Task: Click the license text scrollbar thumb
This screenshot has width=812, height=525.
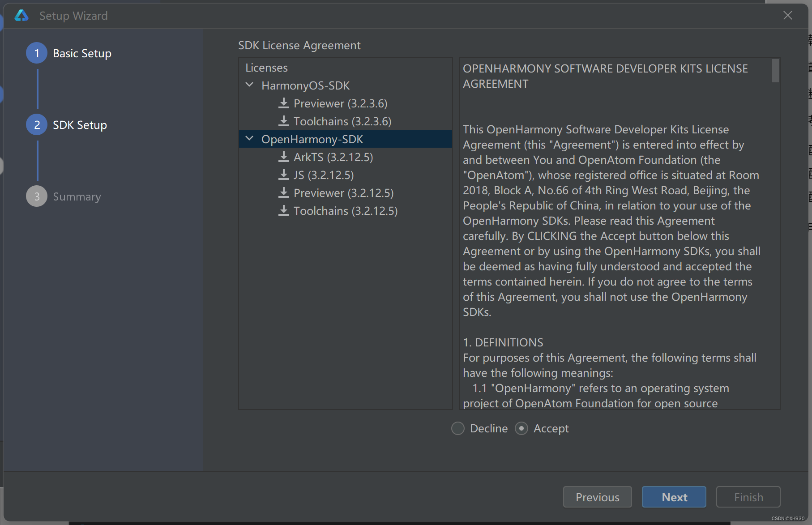Action: click(775, 71)
